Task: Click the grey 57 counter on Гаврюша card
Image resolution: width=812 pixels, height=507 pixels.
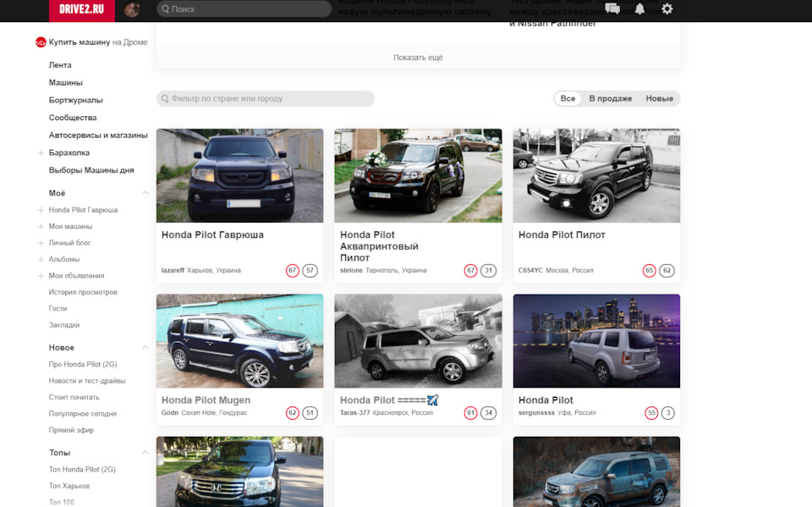Action: click(x=310, y=271)
